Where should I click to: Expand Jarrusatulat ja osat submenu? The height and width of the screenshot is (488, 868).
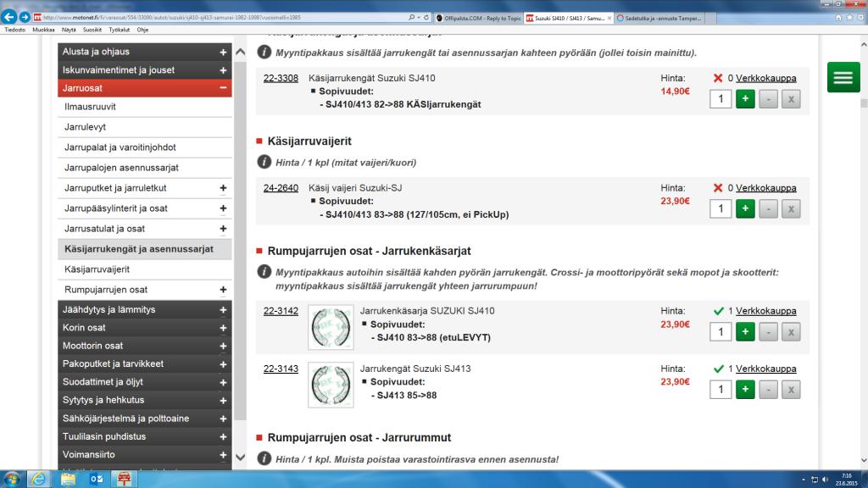223,229
